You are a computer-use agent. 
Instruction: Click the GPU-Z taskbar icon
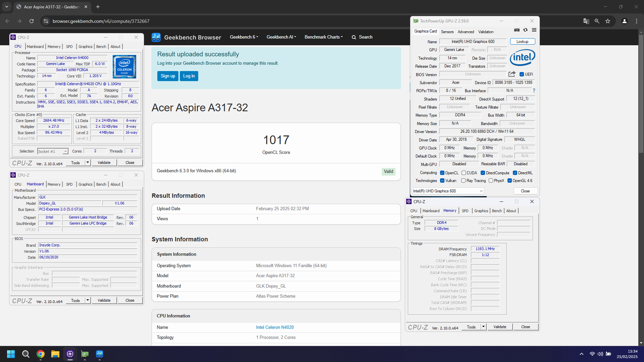(x=85, y=354)
